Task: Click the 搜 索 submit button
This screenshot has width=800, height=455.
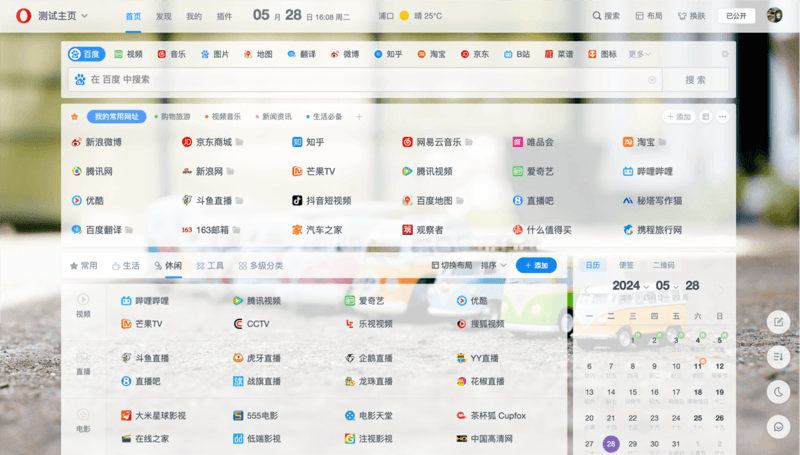Action: [x=695, y=80]
